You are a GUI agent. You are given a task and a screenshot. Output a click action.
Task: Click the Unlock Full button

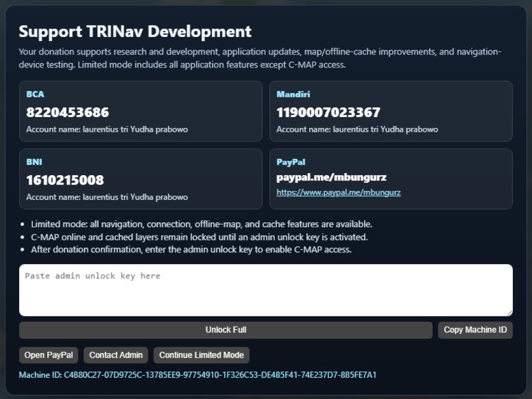pyautogui.click(x=226, y=330)
